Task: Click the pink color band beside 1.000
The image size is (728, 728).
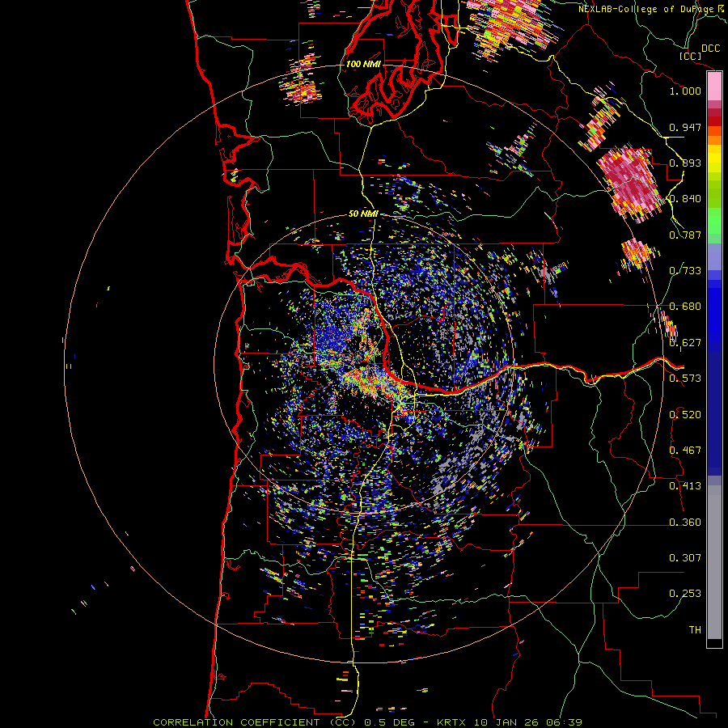Action: pyautogui.click(x=714, y=87)
